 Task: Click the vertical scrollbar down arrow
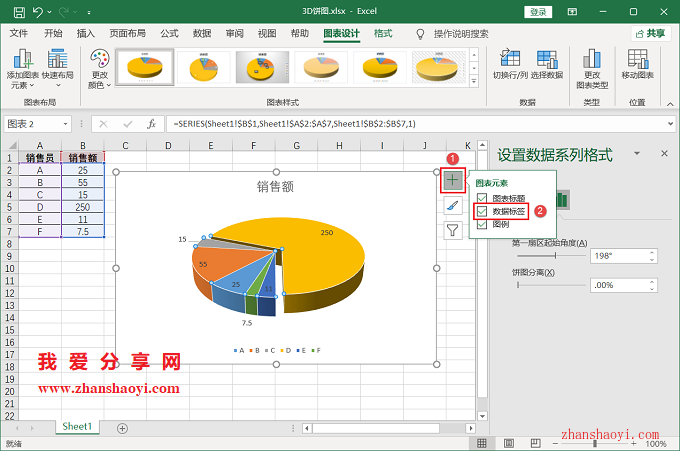[x=482, y=416]
